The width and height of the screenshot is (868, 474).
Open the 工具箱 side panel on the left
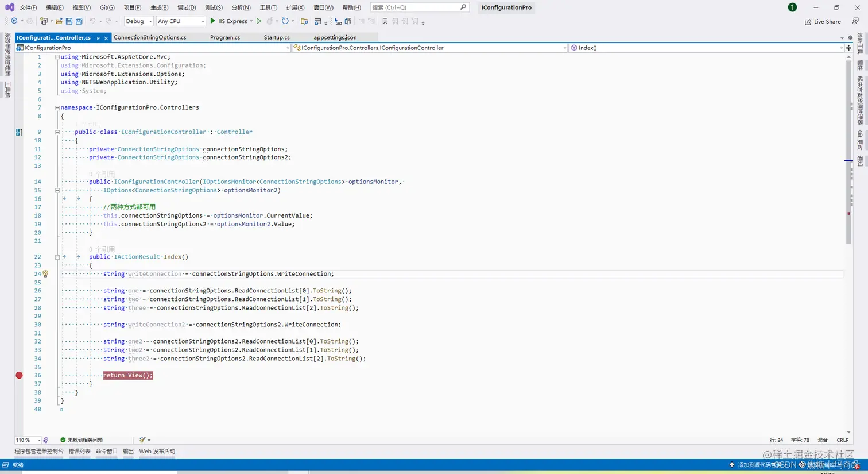tap(8, 89)
